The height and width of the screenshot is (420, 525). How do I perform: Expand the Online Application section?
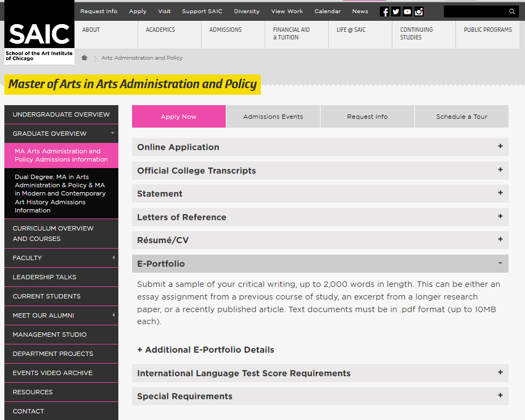click(x=320, y=147)
